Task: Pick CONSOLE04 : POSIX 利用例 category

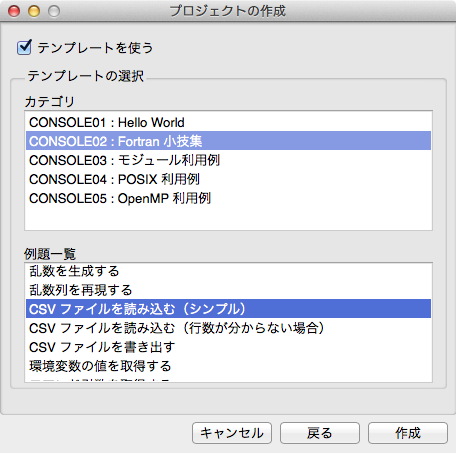Action: pos(228,179)
